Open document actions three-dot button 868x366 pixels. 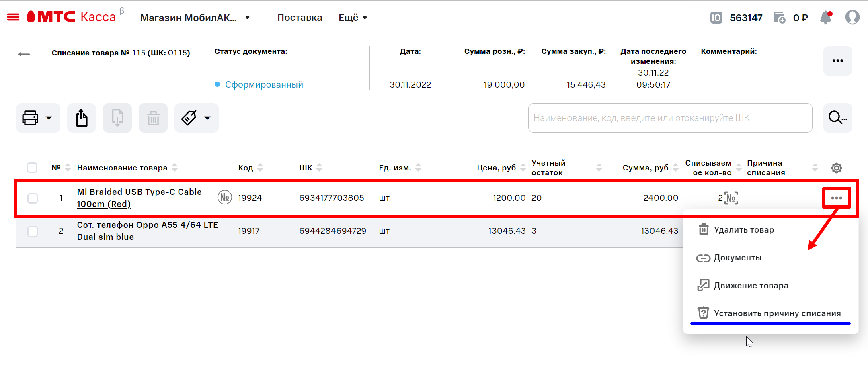click(x=838, y=61)
